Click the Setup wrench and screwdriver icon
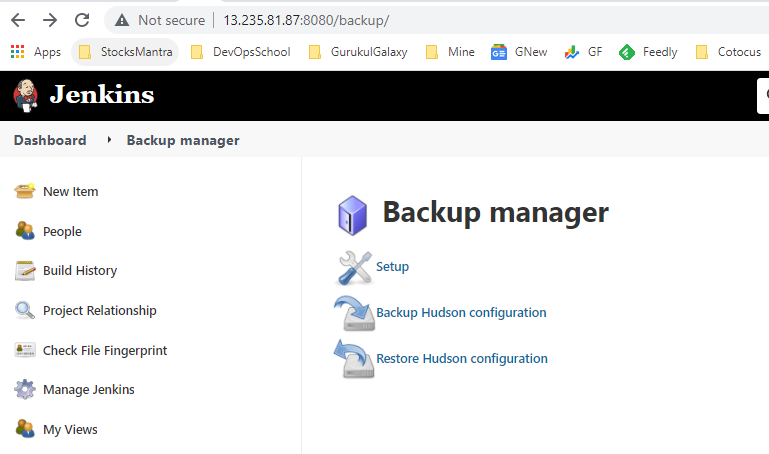The width and height of the screenshot is (769, 454). coord(354,267)
